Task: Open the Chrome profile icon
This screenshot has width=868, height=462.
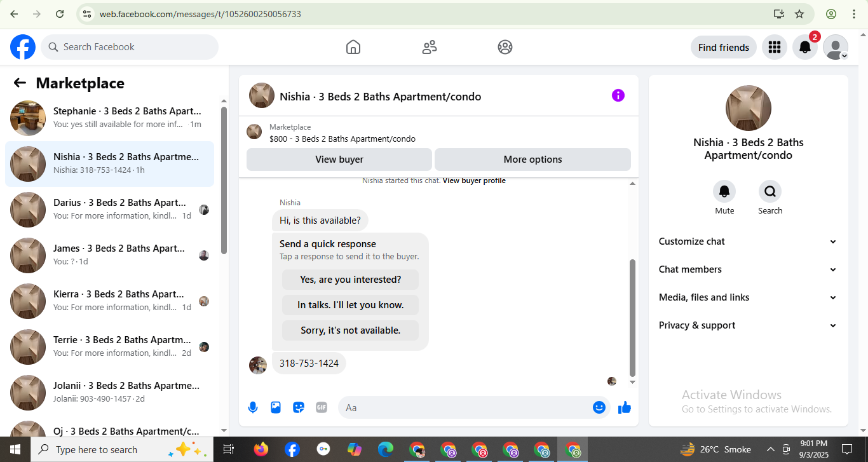Action: 831,14
